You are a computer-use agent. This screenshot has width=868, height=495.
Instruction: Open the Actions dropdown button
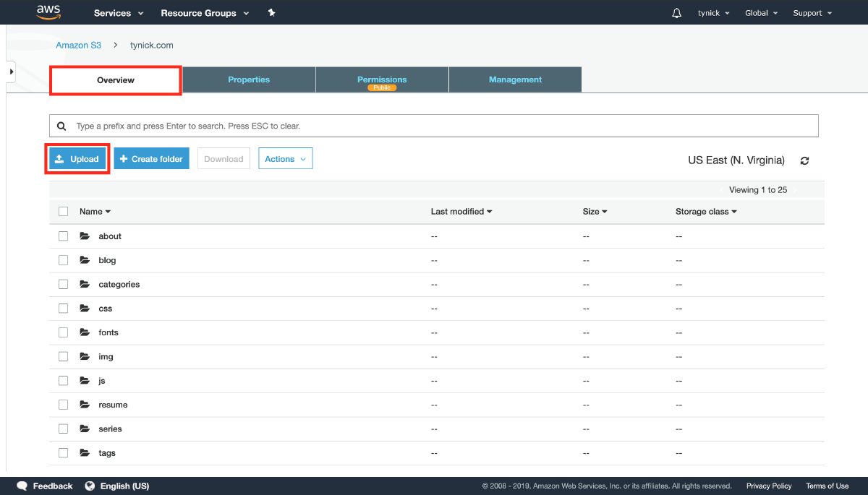[x=286, y=159]
